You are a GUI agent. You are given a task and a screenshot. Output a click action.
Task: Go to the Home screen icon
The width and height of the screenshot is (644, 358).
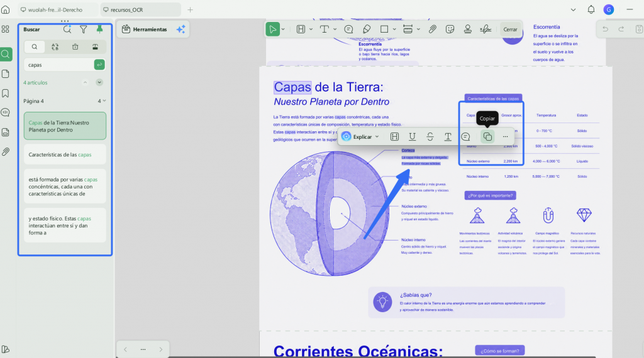coord(6,10)
